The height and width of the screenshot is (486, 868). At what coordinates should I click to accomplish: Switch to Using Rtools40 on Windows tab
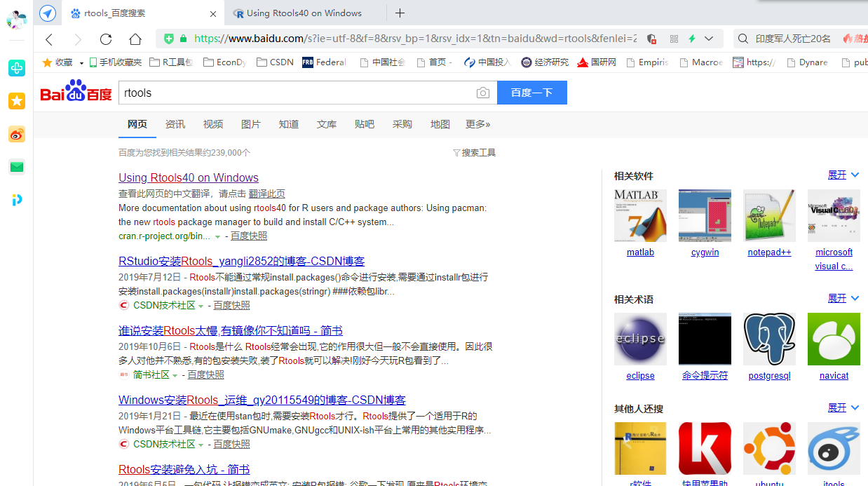pyautogui.click(x=306, y=13)
